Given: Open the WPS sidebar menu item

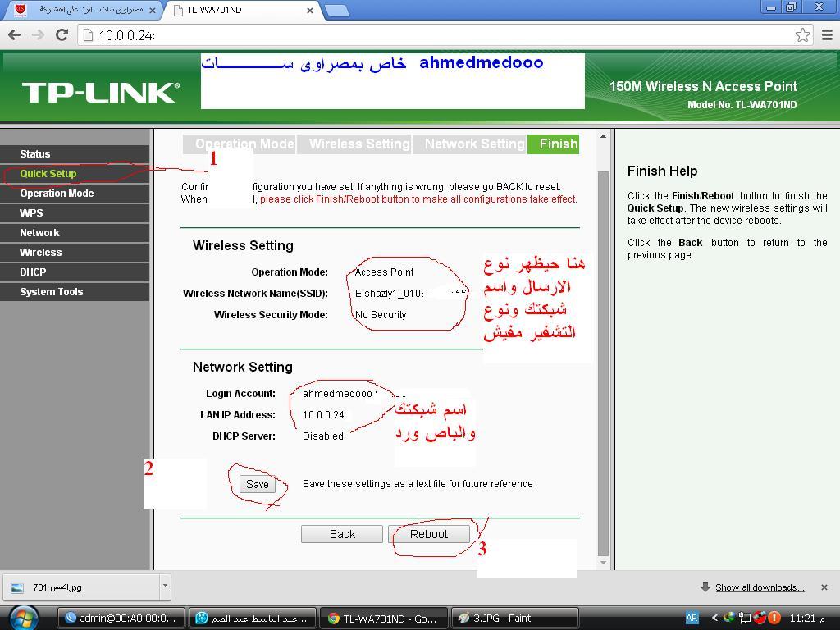Looking at the screenshot, I should (75, 213).
